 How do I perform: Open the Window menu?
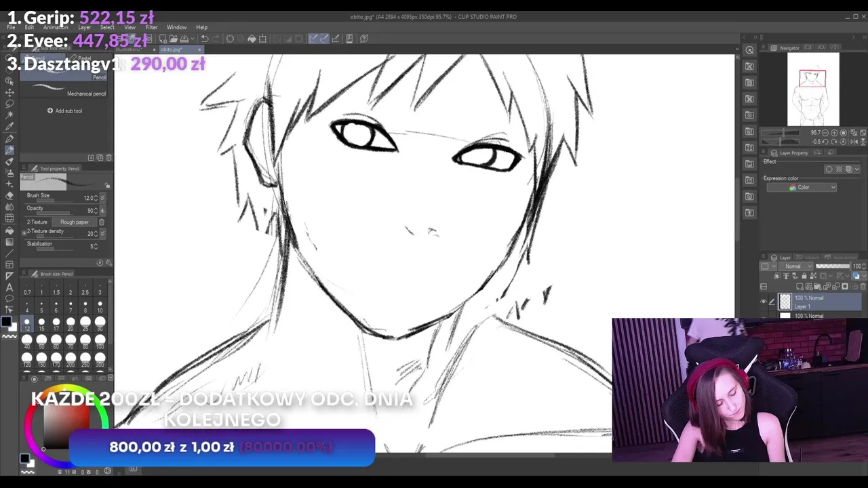tap(176, 27)
